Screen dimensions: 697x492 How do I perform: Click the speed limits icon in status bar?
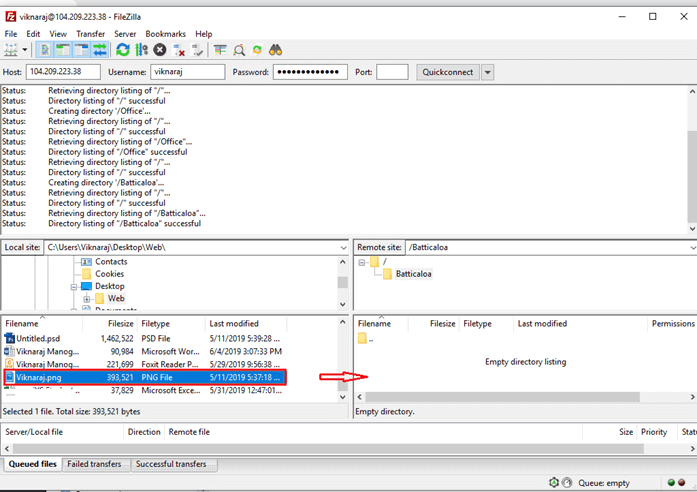[567, 483]
